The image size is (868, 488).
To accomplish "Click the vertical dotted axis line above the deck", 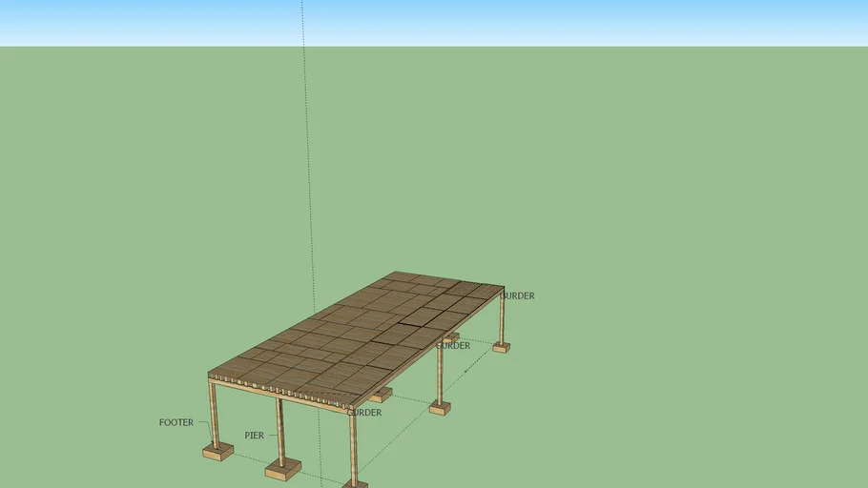I will [x=306, y=143].
